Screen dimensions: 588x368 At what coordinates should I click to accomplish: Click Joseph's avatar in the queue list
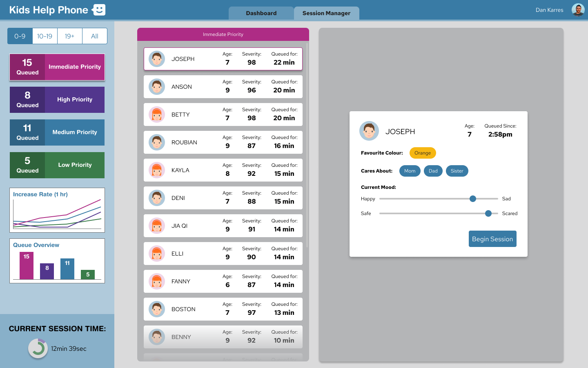tap(157, 59)
